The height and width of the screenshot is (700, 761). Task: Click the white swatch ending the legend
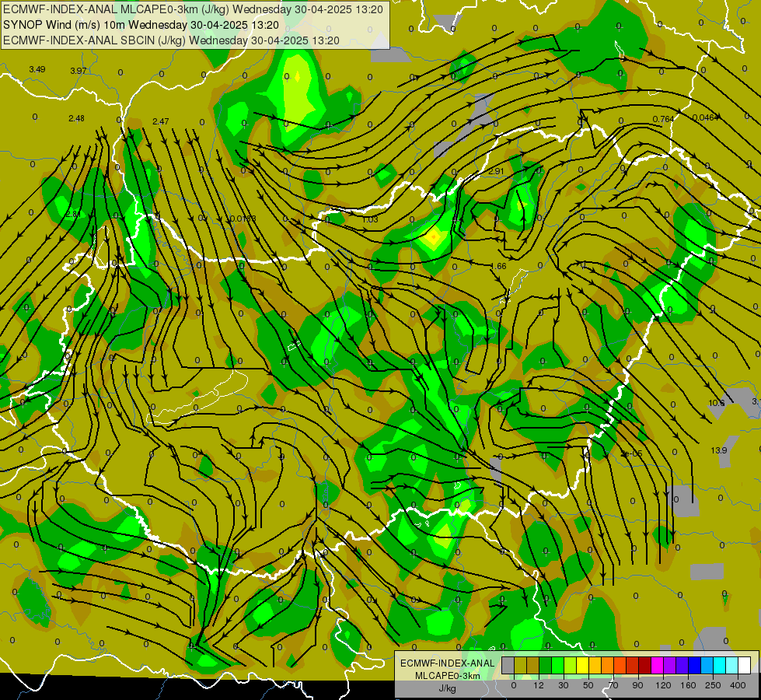coord(745,665)
